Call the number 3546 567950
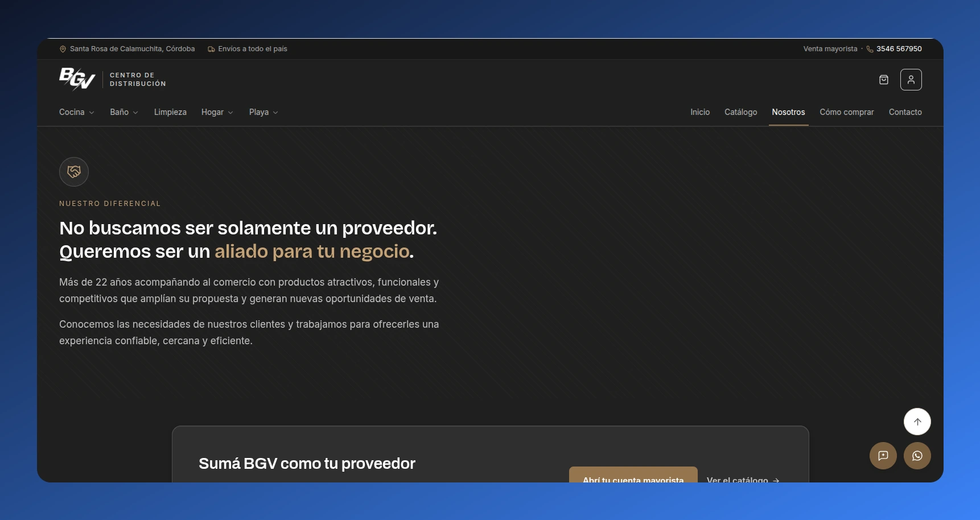Image resolution: width=980 pixels, height=520 pixels. (x=899, y=49)
